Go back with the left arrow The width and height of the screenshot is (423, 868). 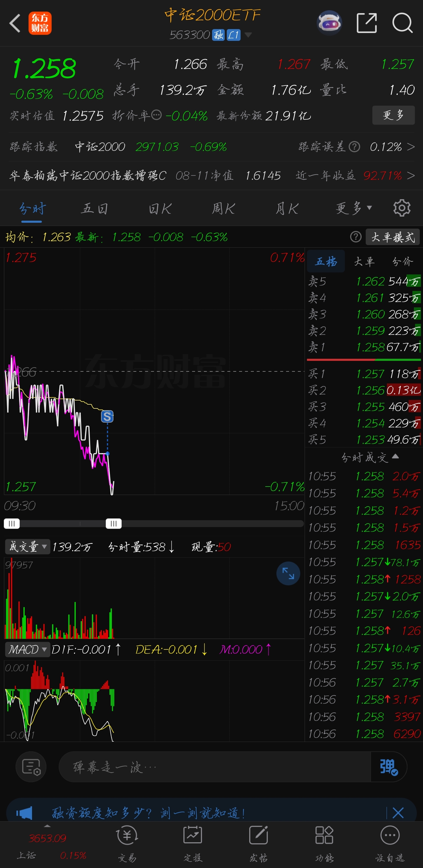pyautogui.click(x=15, y=23)
